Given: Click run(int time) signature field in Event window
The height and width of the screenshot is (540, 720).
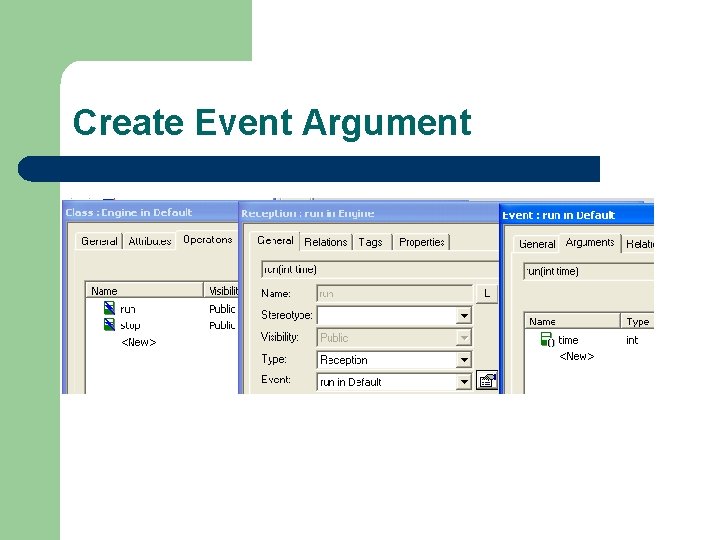Looking at the screenshot, I should click(x=589, y=271).
